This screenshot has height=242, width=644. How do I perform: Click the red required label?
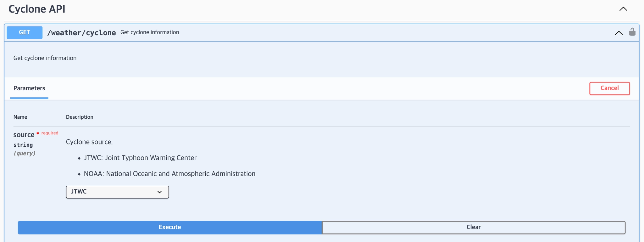click(x=50, y=133)
